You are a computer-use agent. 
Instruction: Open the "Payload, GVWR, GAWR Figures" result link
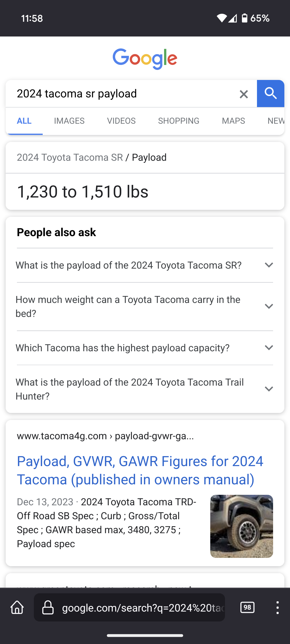pos(140,470)
